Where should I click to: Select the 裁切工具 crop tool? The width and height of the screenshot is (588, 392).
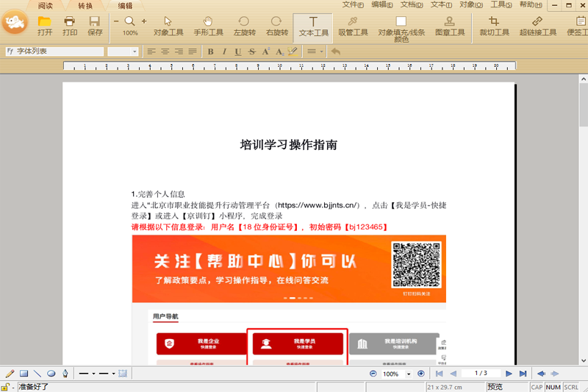(x=494, y=26)
